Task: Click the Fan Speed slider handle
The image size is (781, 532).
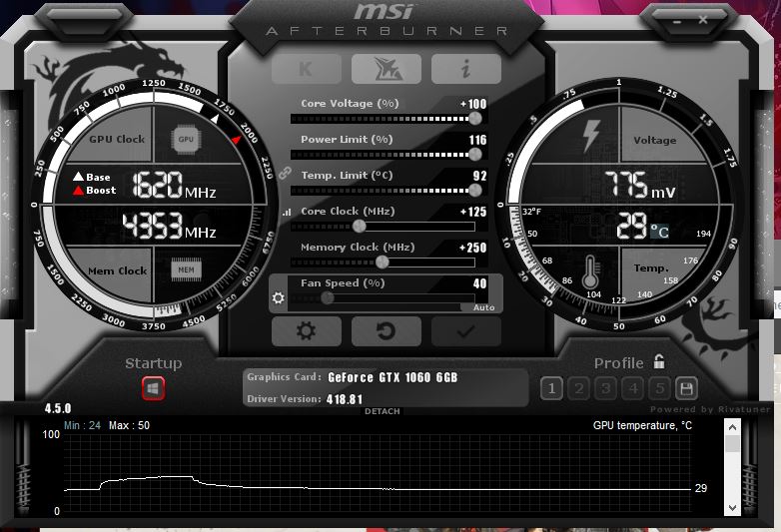Action: click(x=328, y=297)
